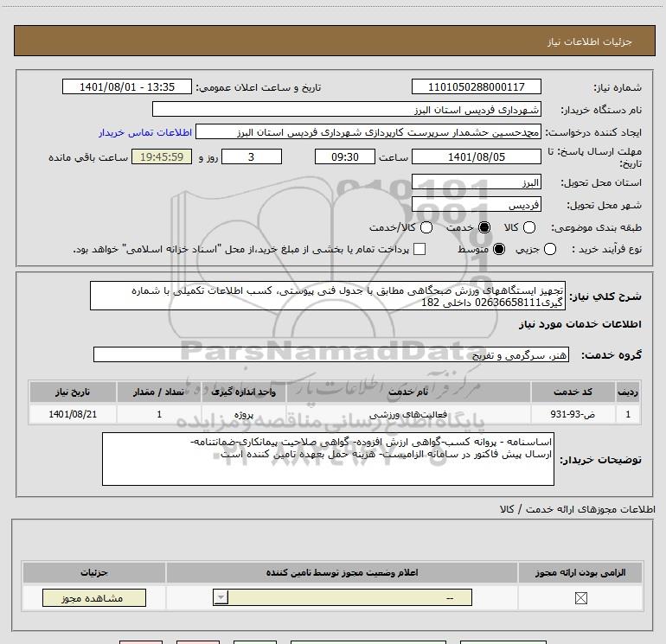Click announcement date field 1401/08/01 - 13:35
666x644 pixels.
[127, 87]
